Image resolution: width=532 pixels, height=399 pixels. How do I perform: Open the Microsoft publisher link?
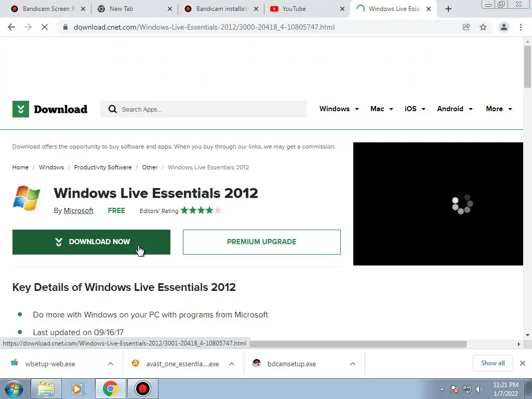coord(78,211)
